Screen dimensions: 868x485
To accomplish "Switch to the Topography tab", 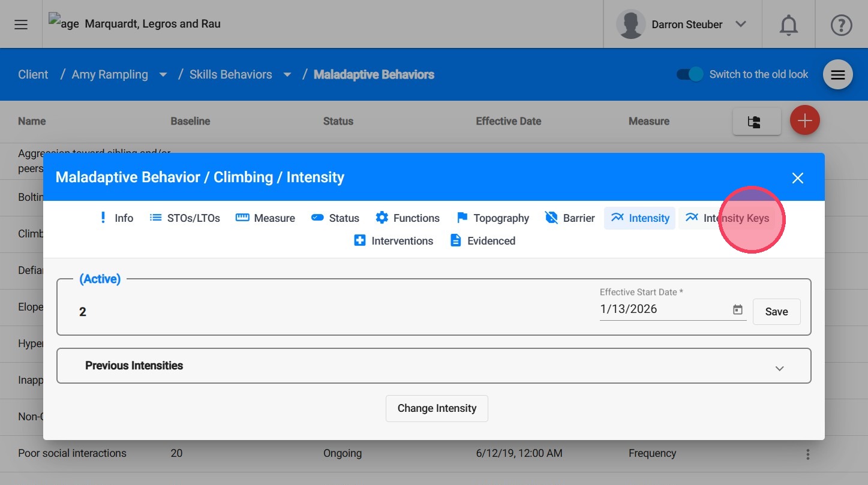I will (x=492, y=218).
